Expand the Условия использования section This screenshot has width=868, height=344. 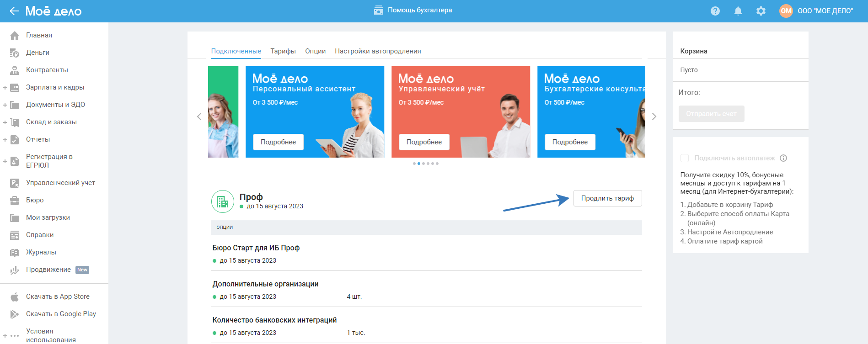[5, 336]
